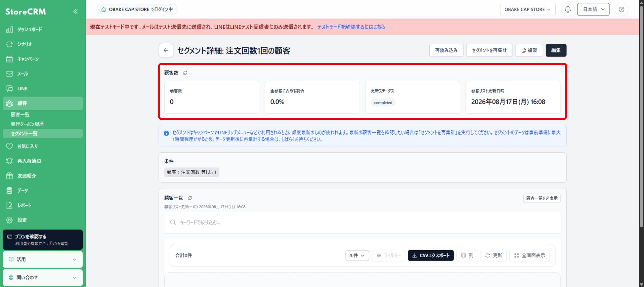Open メール in sidebar
644x287 pixels.
43,74
